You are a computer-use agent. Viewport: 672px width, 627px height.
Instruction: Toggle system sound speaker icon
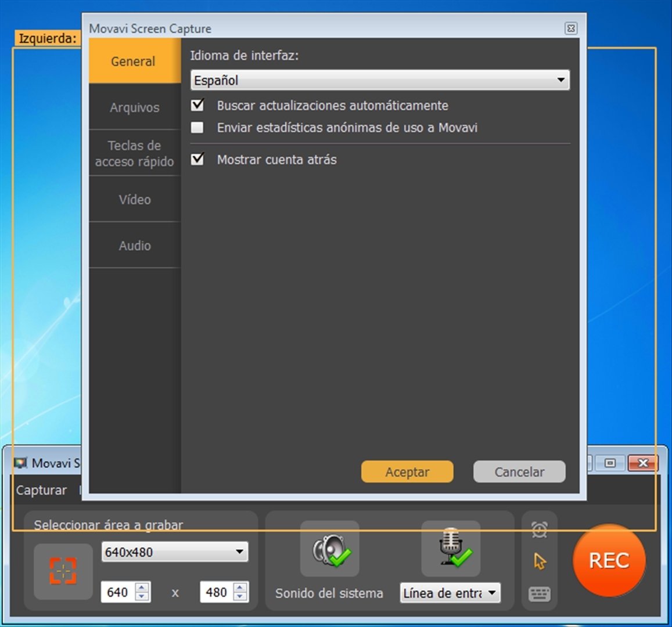pos(329,549)
